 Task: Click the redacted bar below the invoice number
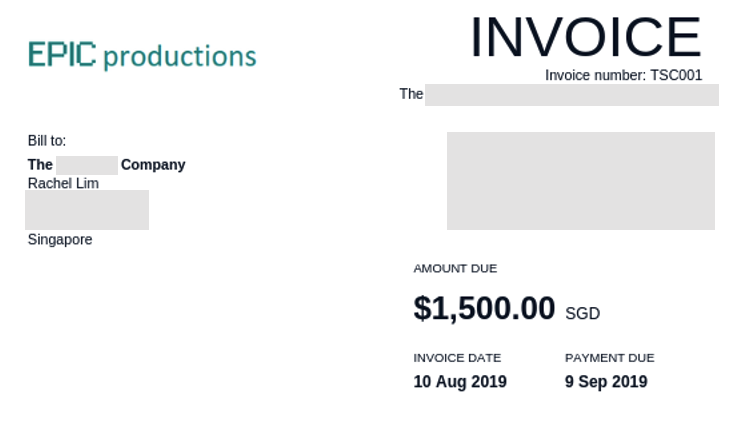click(571, 95)
